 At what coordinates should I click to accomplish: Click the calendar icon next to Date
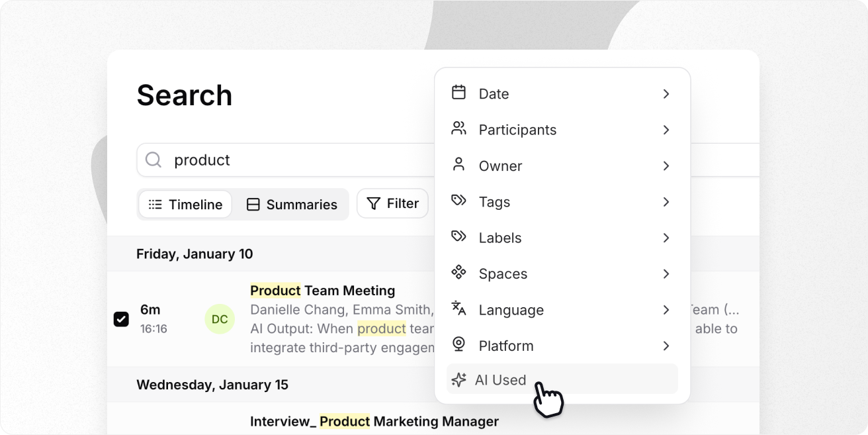click(x=458, y=93)
